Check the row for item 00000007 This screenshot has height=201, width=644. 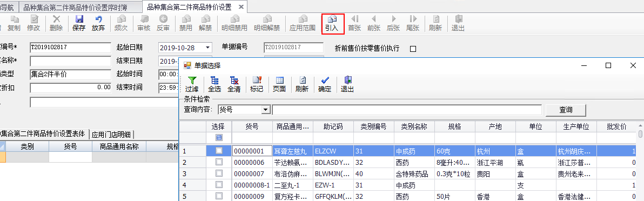pos(219,173)
